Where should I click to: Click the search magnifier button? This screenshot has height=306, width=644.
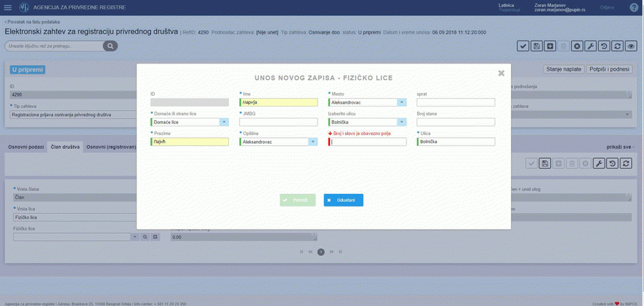(x=110, y=46)
